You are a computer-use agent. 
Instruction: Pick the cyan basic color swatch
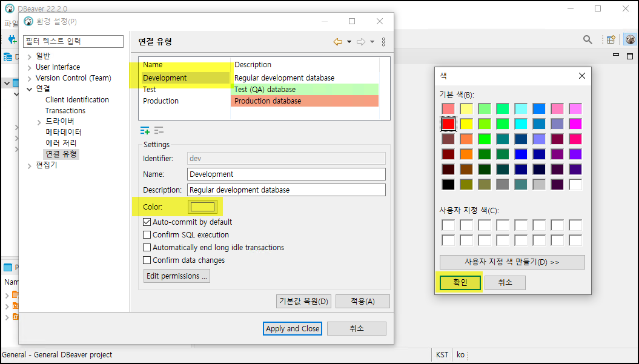[x=521, y=124]
